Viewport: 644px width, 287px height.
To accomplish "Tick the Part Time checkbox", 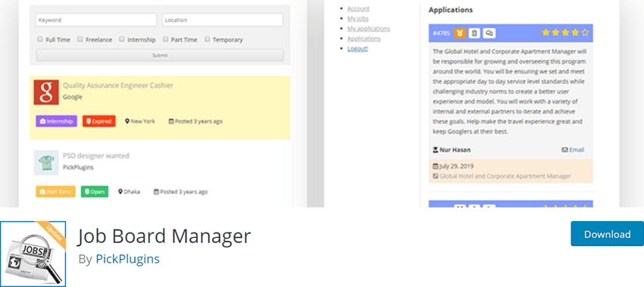I will [165, 39].
